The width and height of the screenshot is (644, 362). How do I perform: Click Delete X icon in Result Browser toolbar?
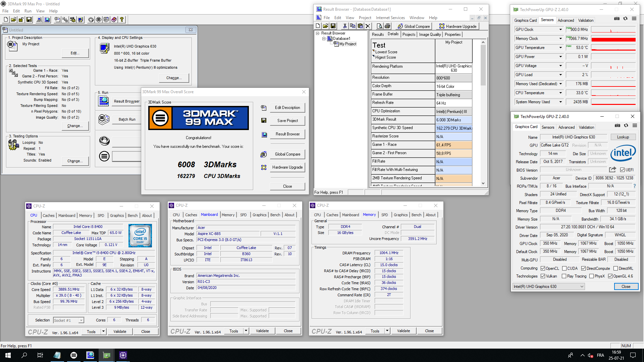pyautogui.click(x=368, y=26)
